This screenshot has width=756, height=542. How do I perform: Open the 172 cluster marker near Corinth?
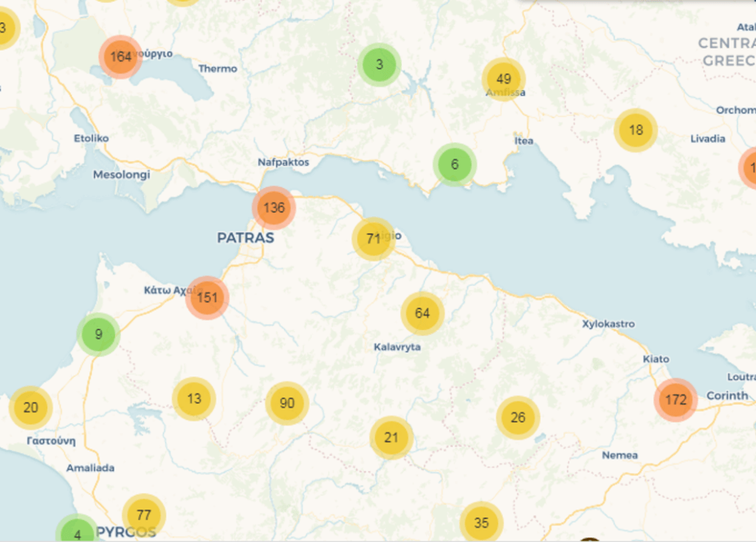tap(675, 399)
